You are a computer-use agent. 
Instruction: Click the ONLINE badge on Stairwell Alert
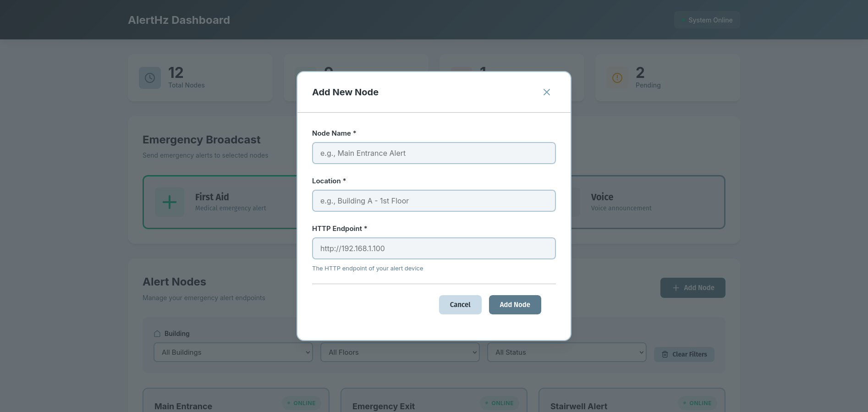[698, 403]
